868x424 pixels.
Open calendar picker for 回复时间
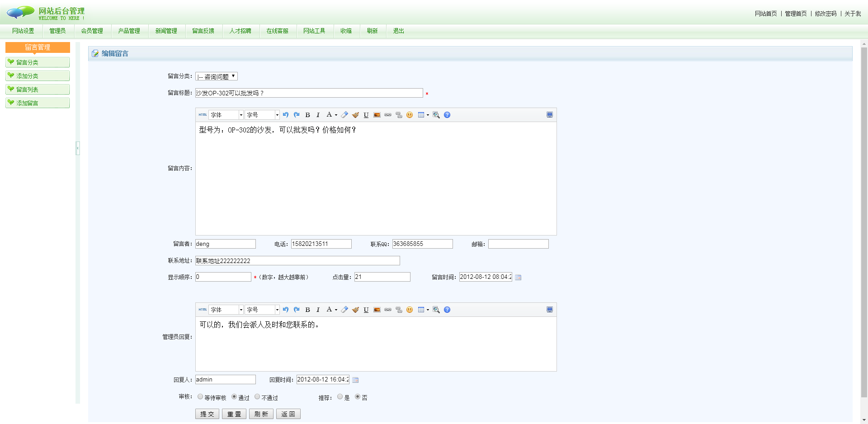(355, 380)
